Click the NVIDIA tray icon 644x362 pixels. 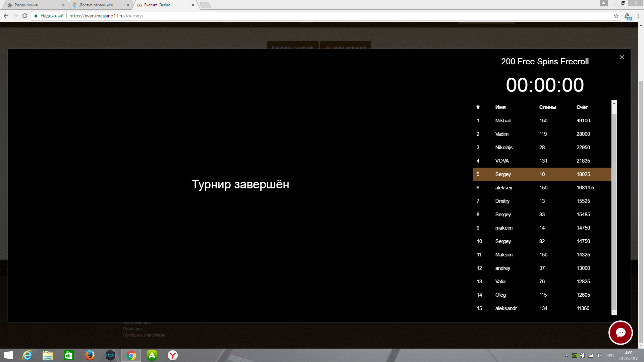point(575,356)
